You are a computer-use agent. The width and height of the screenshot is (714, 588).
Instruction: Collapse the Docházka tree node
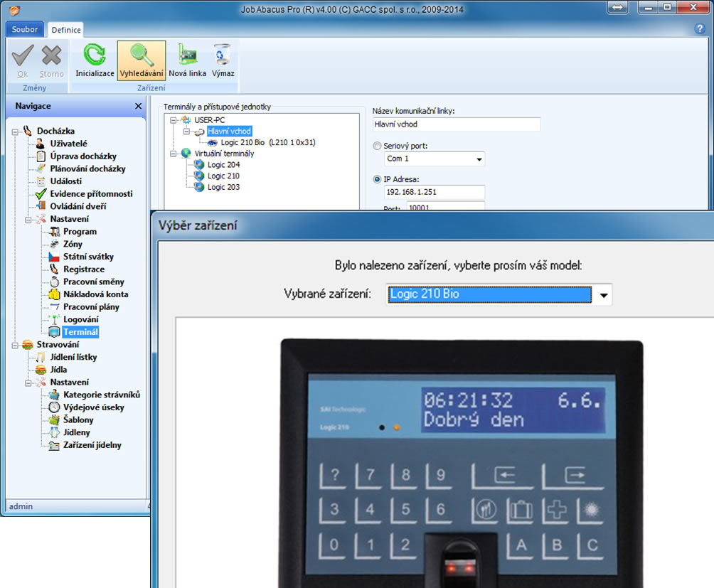pyautogui.click(x=15, y=132)
